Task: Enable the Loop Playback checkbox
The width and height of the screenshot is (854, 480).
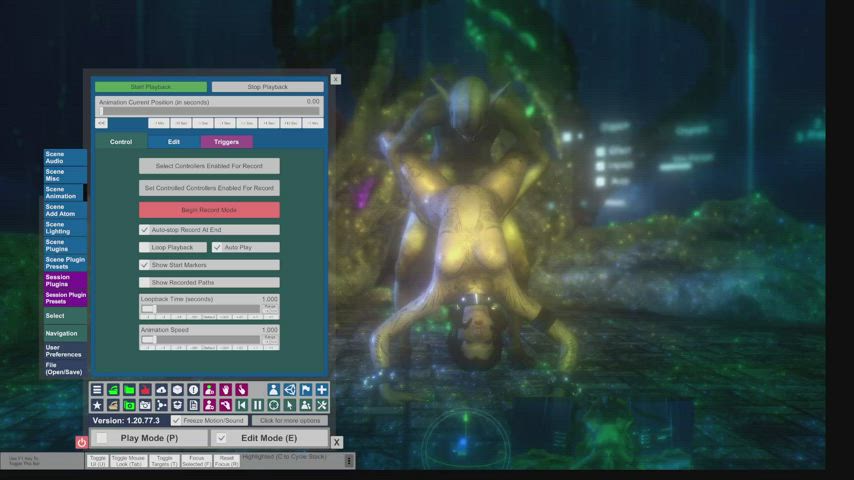Action: click(x=144, y=247)
